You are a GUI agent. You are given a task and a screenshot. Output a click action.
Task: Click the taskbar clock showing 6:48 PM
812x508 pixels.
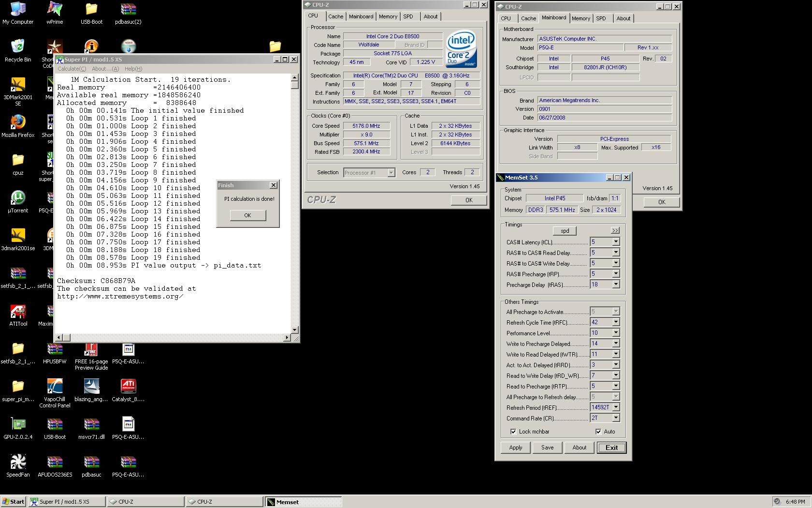click(795, 502)
